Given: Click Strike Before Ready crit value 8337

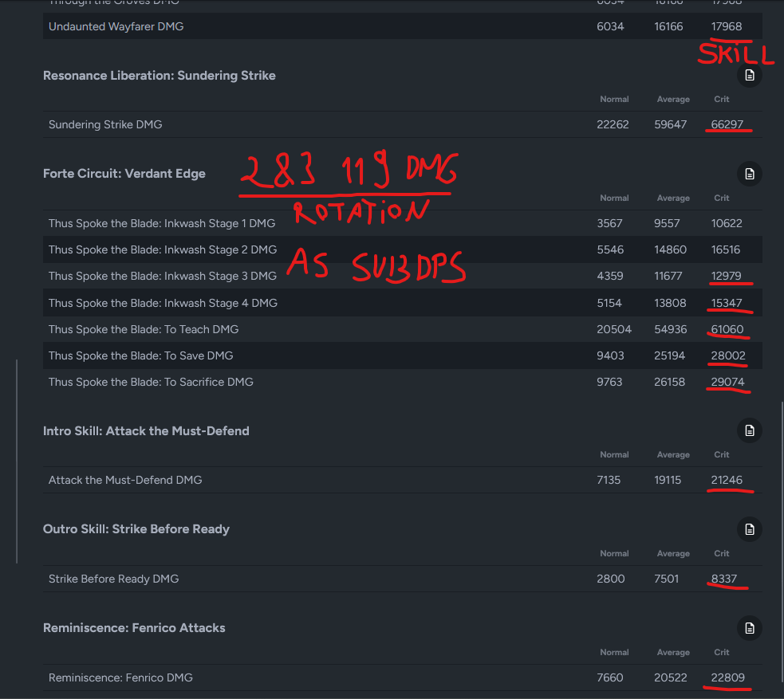Looking at the screenshot, I should pos(724,579).
